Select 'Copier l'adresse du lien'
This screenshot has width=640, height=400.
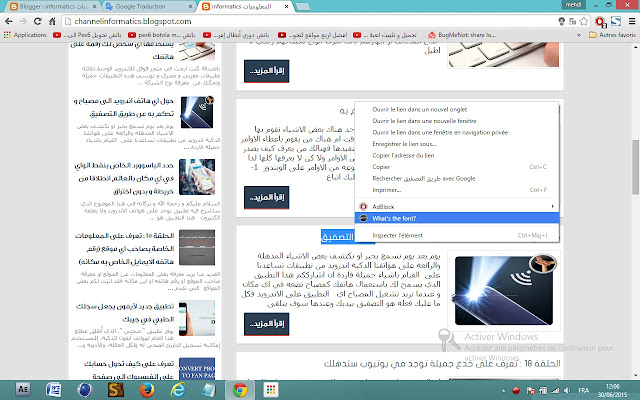pos(457,155)
